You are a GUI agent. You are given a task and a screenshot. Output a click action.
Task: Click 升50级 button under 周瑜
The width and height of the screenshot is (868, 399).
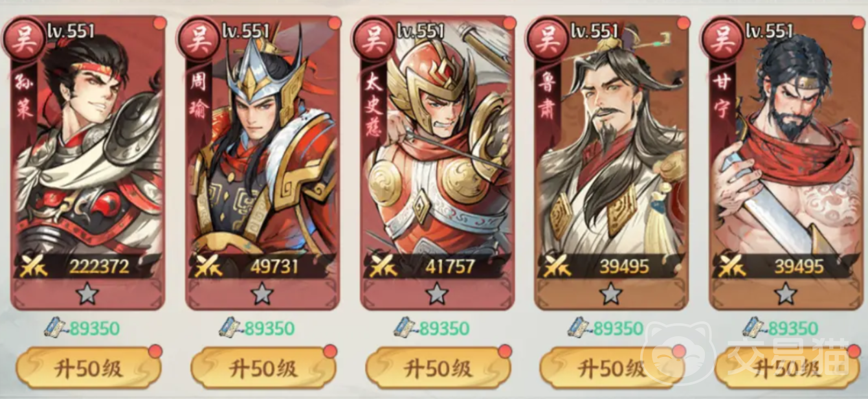pyautogui.click(x=263, y=369)
